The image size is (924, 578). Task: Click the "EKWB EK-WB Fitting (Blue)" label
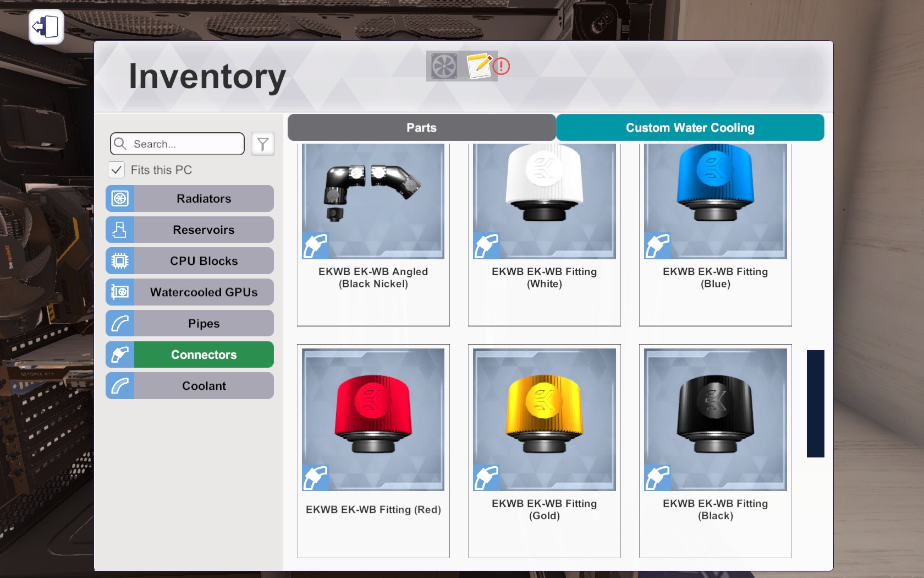pos(716,277)
